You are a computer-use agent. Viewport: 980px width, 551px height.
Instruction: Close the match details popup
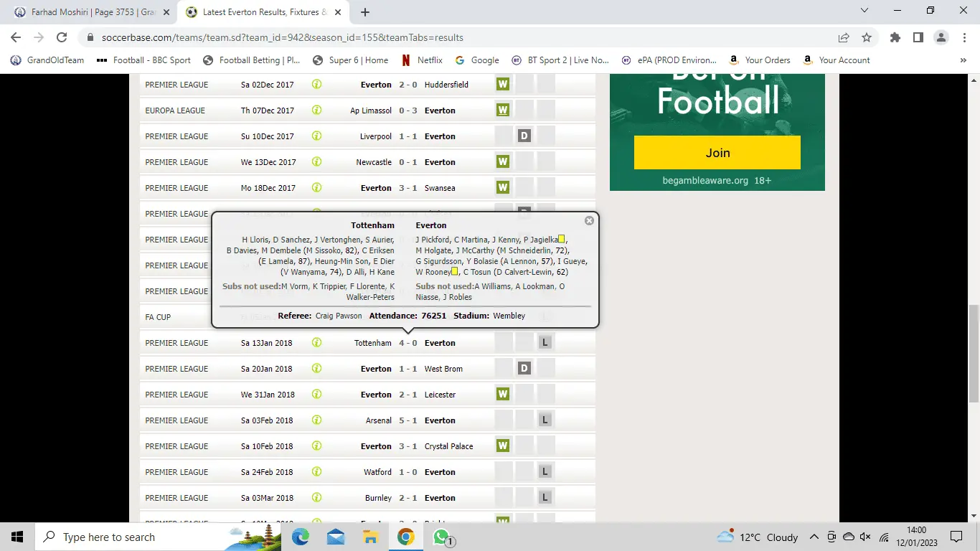click(x=589, y=221)
